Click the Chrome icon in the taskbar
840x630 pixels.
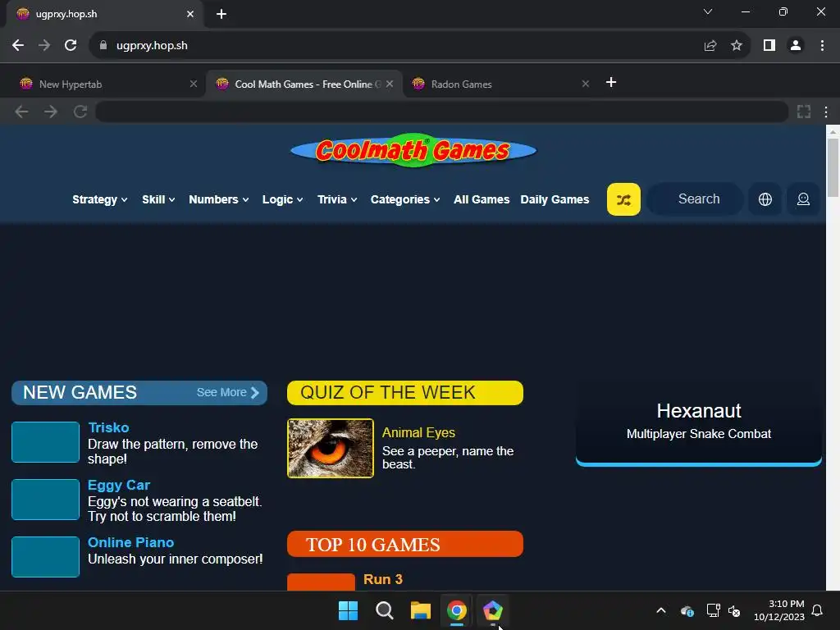tap(456, 610)
